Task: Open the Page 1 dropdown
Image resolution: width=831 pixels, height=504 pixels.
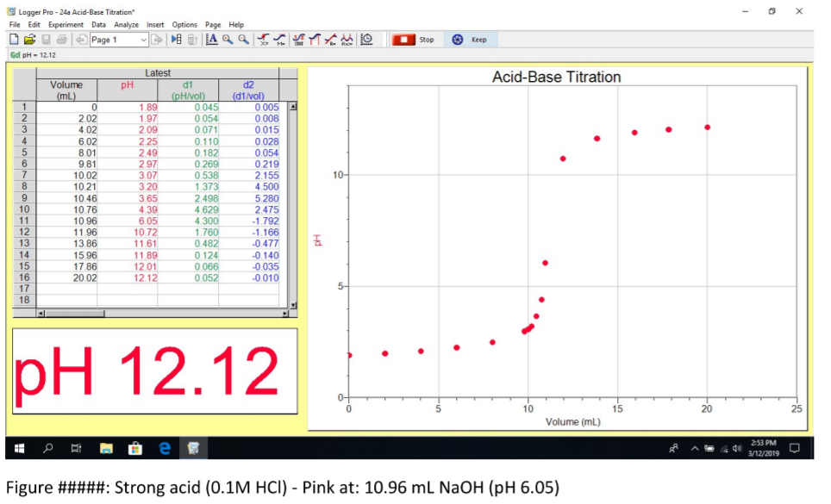Action: pos(142,39)
